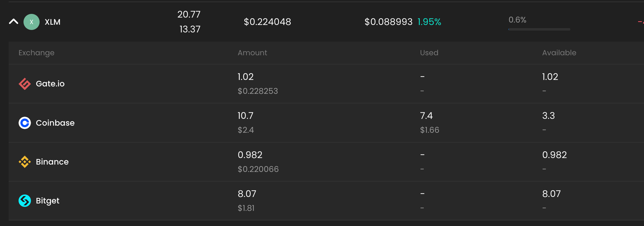Viewport: 644px width, 226px height.
Task: Click the XLM ticker label
Action: click(53, 22)
